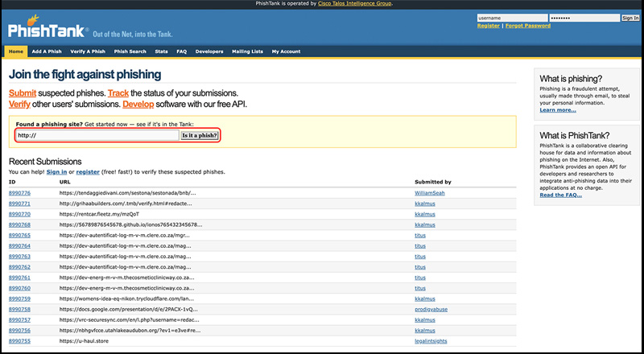Open the Home tab
This screenshot has height=354, width=644.
pos(16,51)
